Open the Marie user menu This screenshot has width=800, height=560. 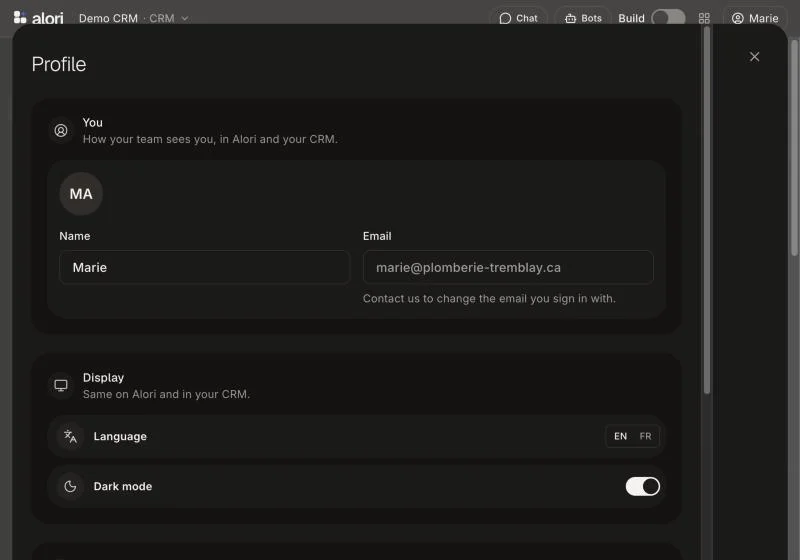pyautogui.click(x=755, y=18)
